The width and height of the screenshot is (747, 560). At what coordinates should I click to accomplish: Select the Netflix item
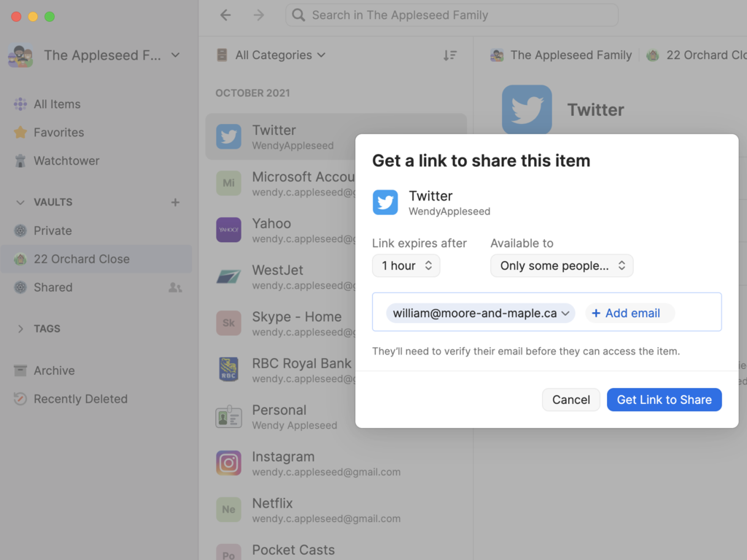[x=336, y=510]
